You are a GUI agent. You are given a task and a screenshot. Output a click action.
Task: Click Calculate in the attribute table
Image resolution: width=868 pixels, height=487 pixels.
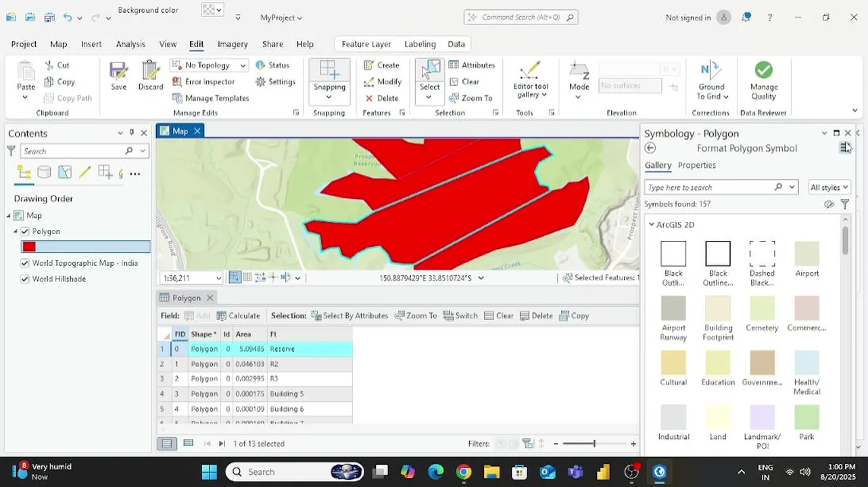click(x=239, y=316)
